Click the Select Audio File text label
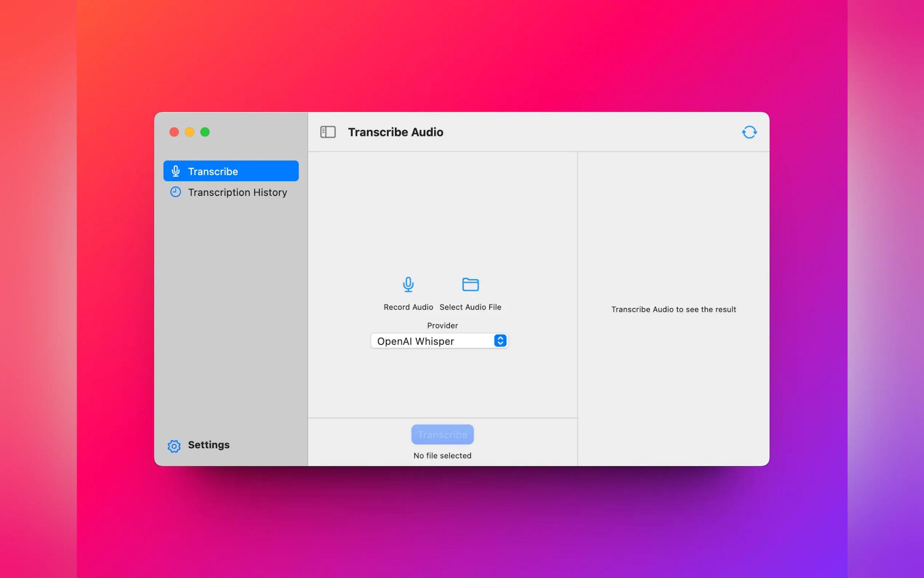Viewport: 924px width, 578px height. (x=470, y=307)
